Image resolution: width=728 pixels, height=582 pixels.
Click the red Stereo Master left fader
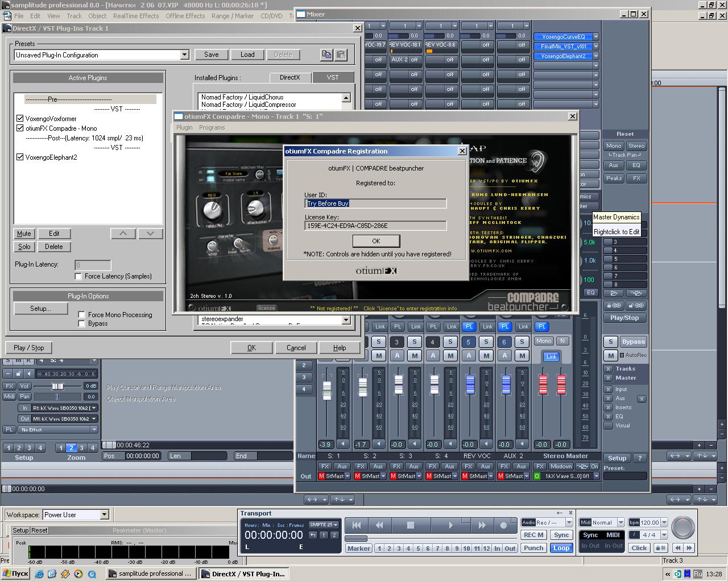click(x=543, y=384)
